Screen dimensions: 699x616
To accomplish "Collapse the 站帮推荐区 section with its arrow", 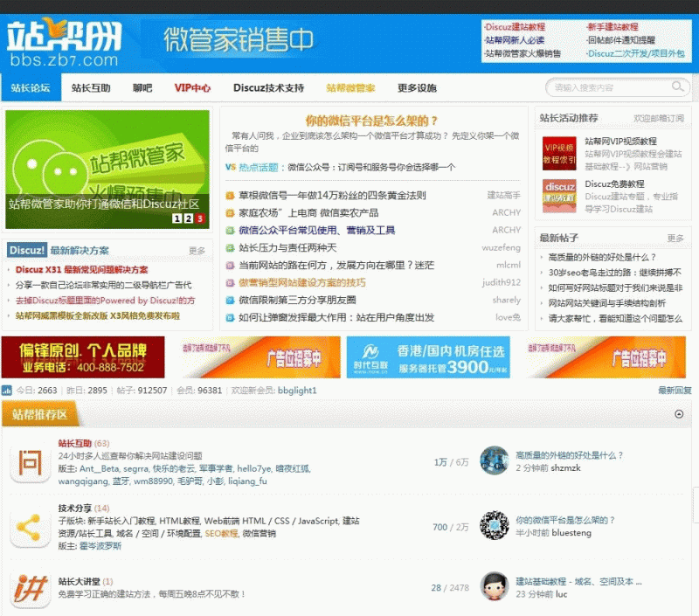I will 679,414.
